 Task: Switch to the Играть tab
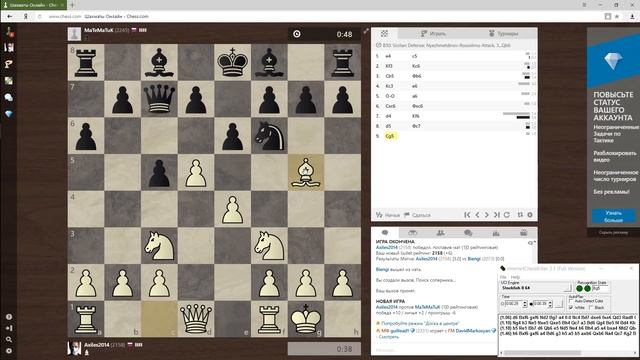click(433, 33)
